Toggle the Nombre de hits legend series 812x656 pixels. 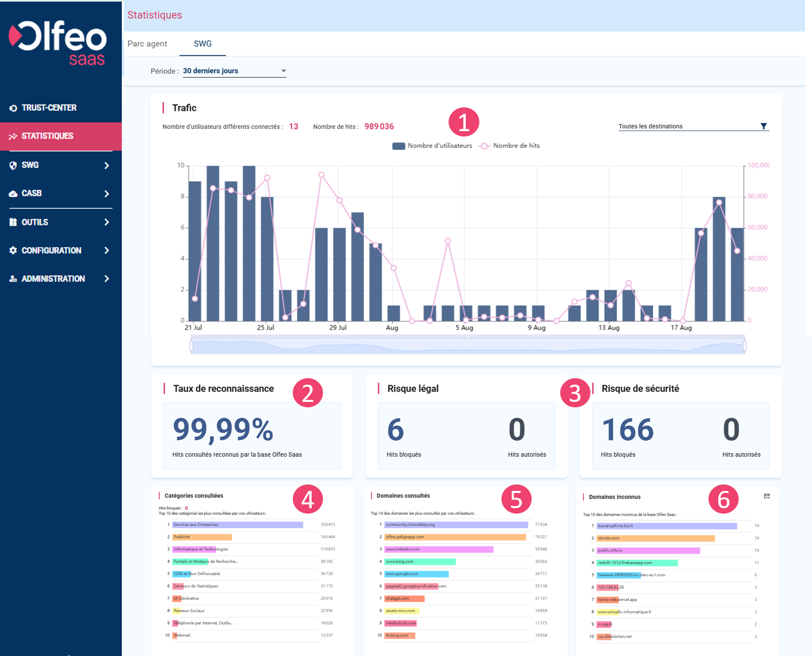tap(510, 146)
